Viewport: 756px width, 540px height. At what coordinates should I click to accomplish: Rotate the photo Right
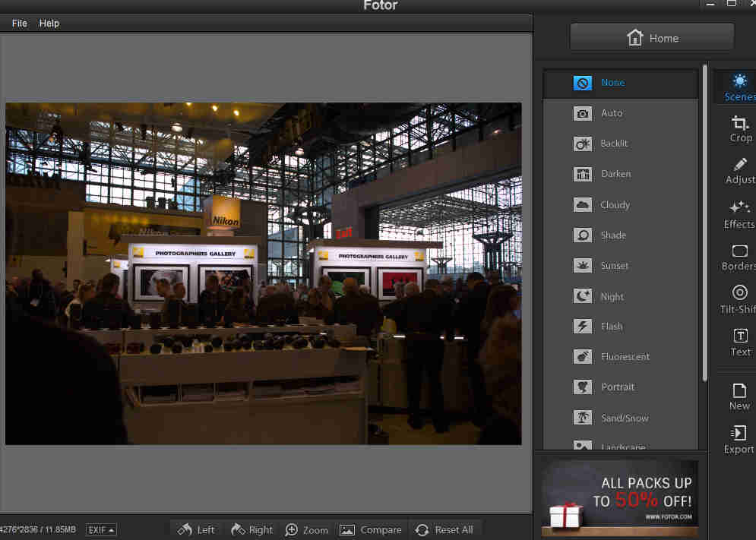click(x=251, y=530)
